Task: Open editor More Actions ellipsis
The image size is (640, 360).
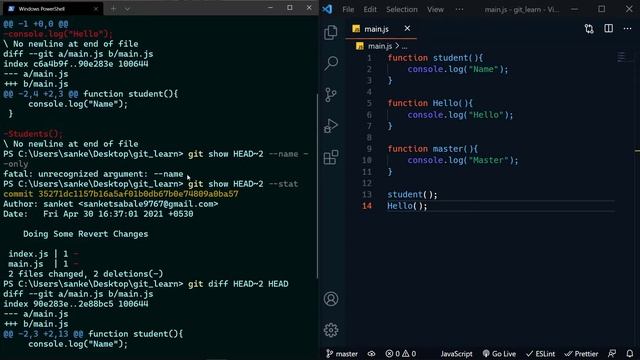Action: [627, 29]
